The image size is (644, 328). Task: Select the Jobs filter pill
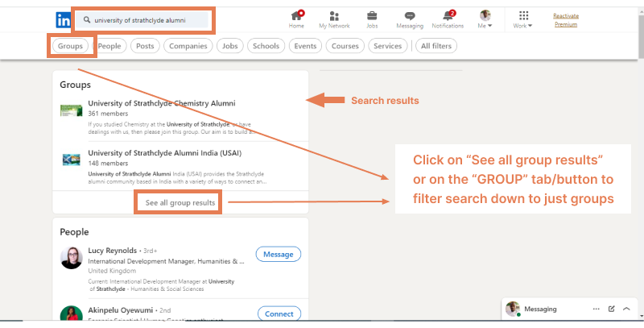[230, 46]
